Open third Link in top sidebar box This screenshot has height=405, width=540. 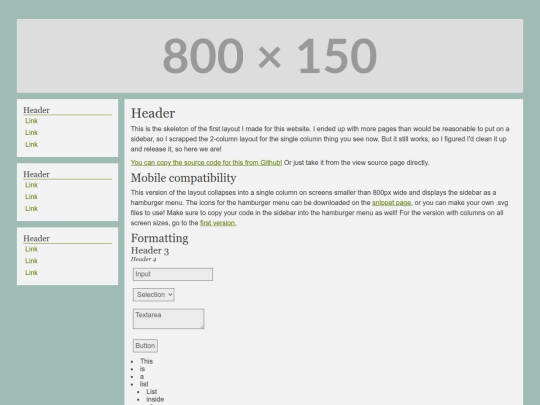click(x=31, y=144)
